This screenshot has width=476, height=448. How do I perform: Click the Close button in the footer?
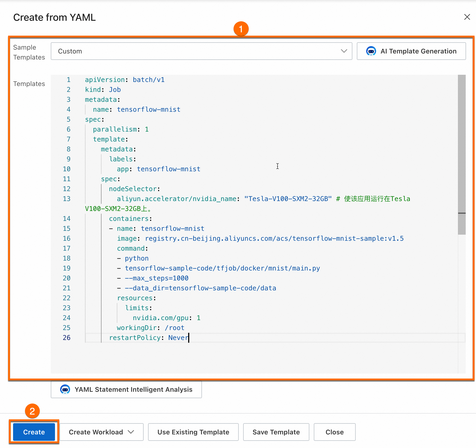point(335,432)
